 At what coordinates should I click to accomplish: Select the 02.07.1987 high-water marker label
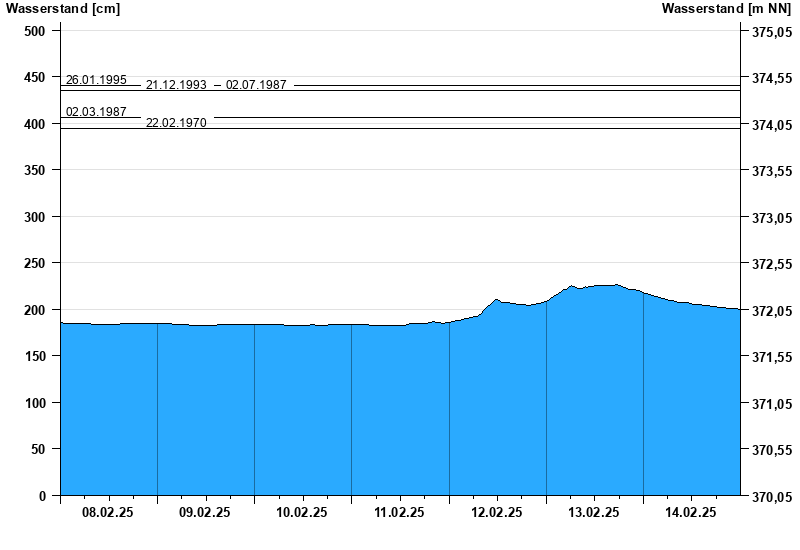pyautogui.click(x=256, y=86)
